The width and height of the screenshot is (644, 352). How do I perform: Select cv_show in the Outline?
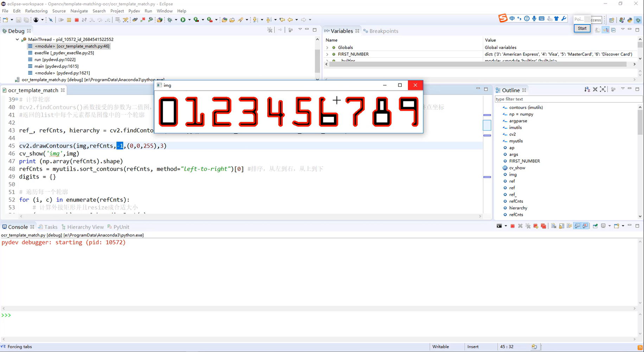click(517, 168)
